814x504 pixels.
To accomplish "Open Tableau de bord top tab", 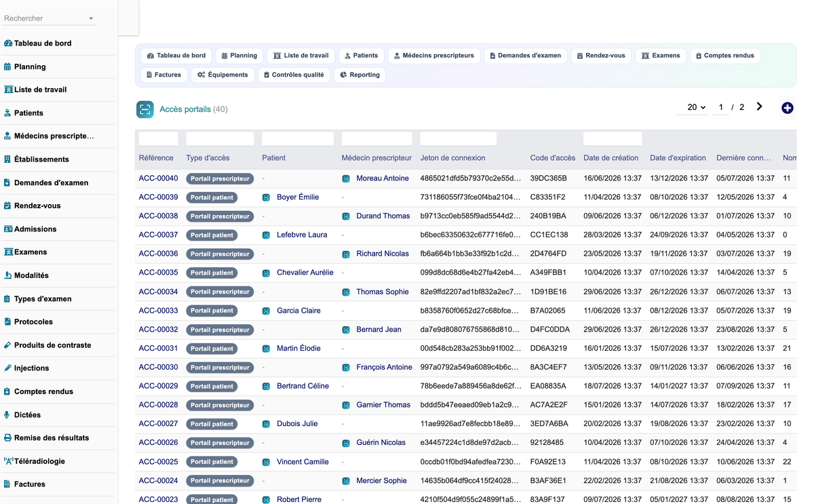I will (x=176, y=56).
